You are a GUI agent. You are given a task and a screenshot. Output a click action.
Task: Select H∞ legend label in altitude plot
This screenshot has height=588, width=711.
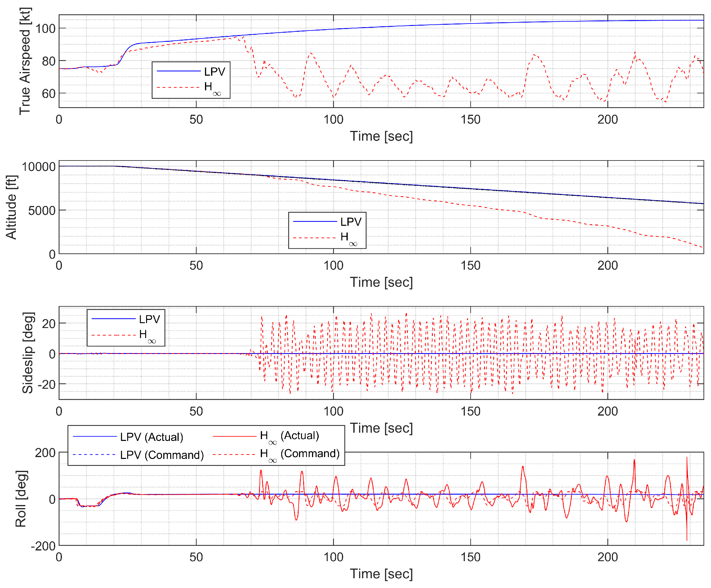pyautogui.click(x=348, y=238)
